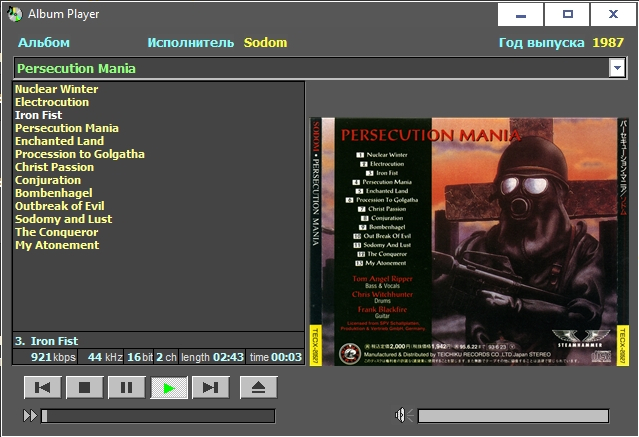Click the Persecution Mania album cover image
The image size is (639, 437).
pos(468,241)
